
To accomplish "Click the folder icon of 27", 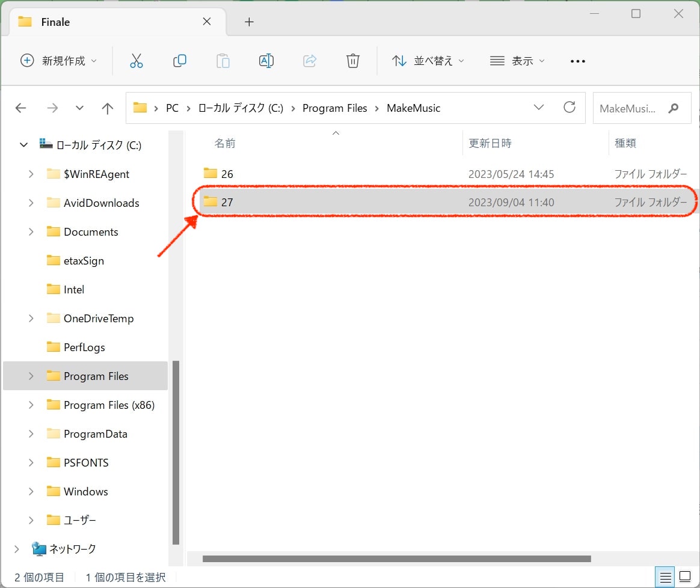I will click(210, 202).
